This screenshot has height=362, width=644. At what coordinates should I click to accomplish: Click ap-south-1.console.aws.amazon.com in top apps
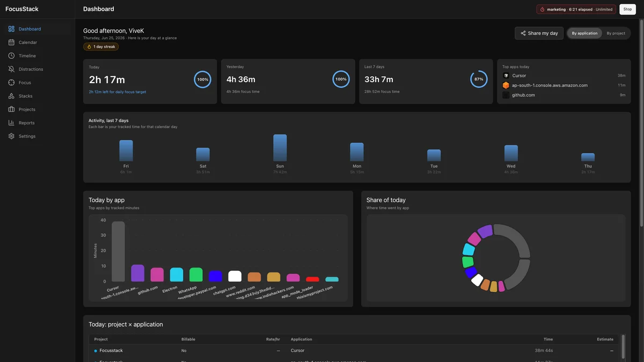(x=550, y=85)
